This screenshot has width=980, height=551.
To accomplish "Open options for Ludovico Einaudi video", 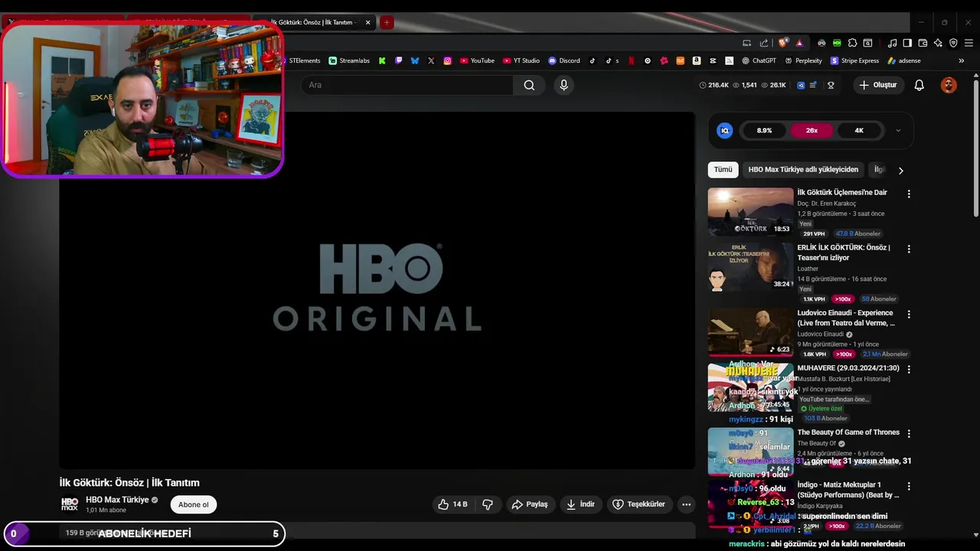I will coord(909,315).
